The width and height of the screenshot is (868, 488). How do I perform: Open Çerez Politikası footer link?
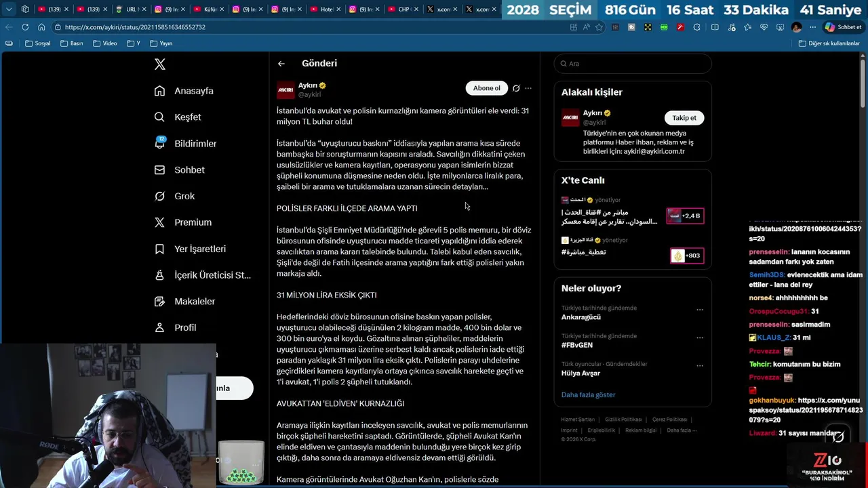pos(669,420)
